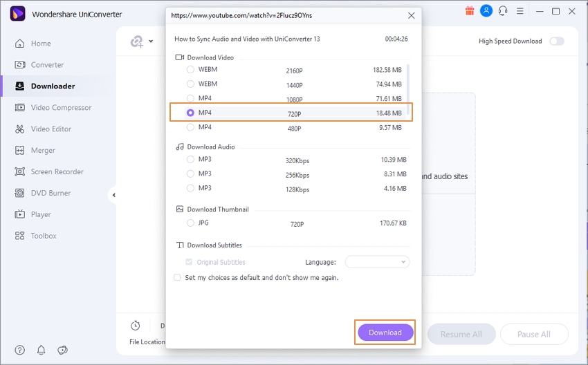
Task: Expand the paste URL dropdown arrow
Action: click(x=151, y=41)
